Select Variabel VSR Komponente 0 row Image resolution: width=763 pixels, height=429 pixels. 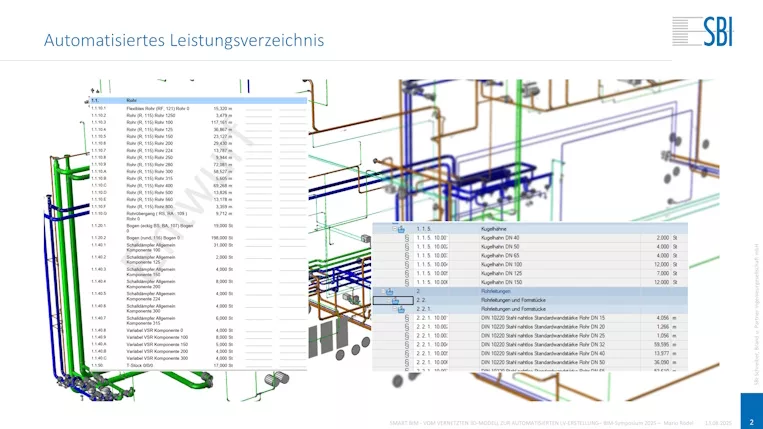[199, 330]
